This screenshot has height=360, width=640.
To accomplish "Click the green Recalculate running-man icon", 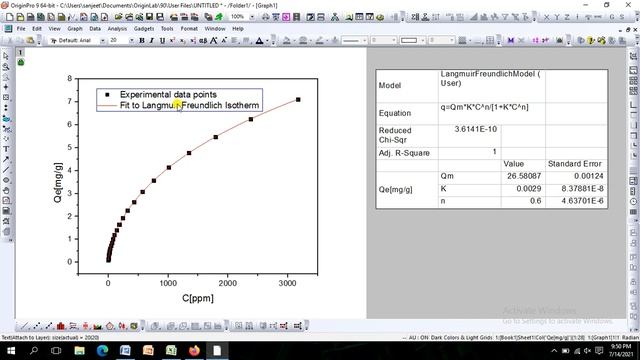I will pos(219,17).
